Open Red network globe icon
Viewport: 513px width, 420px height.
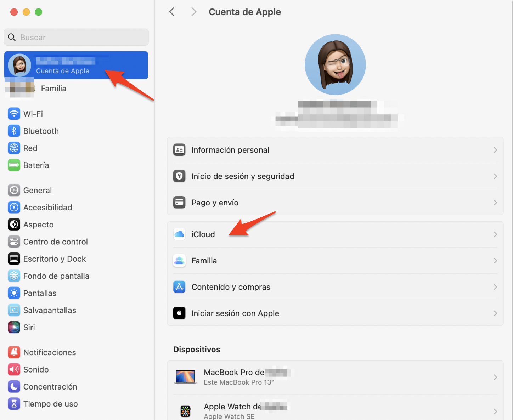(14, 148)
